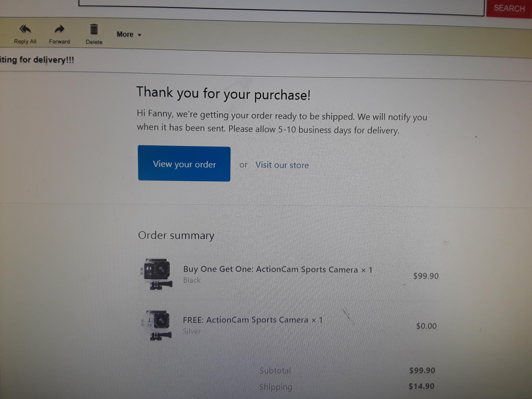Click the $14.90 shipping amount
Screen dimensions: 532x399
click(x=421, y=386)
